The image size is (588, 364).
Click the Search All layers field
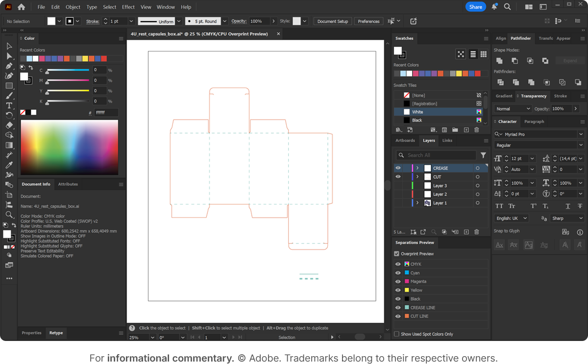pos(436,155)
